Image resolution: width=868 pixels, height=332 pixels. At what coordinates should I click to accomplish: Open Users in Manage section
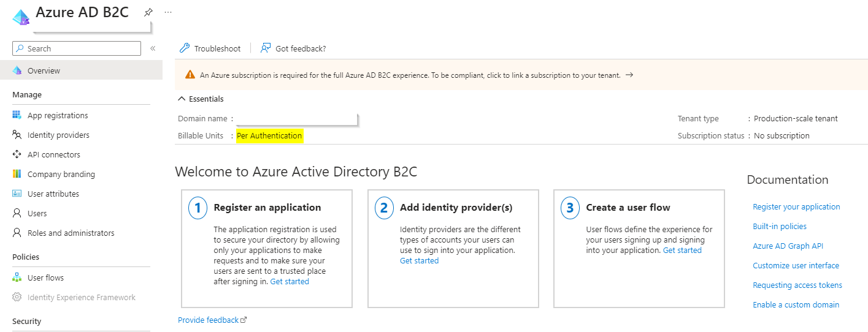coord(37,213)
